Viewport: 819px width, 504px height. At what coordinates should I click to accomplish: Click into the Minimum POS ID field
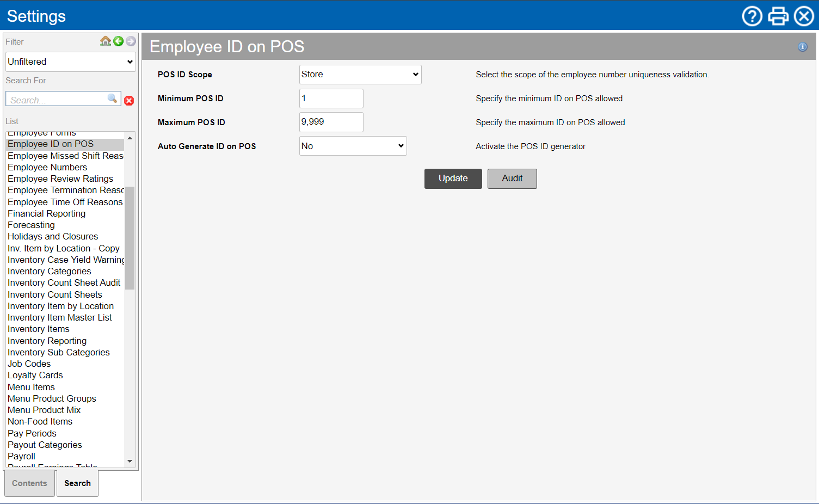pyautogui.click(x=331, y=99)
